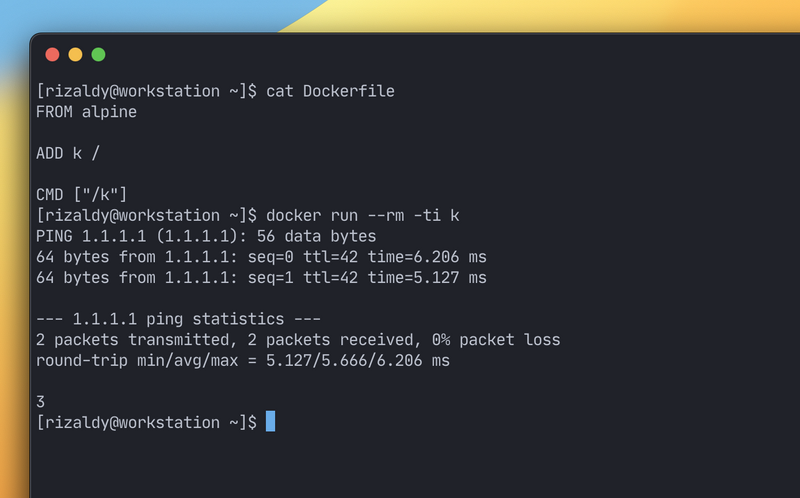Viewport: 800px width, 498px height.
Task: Click the "2 packets transmitted" summary line
Action: coord(297,340)
